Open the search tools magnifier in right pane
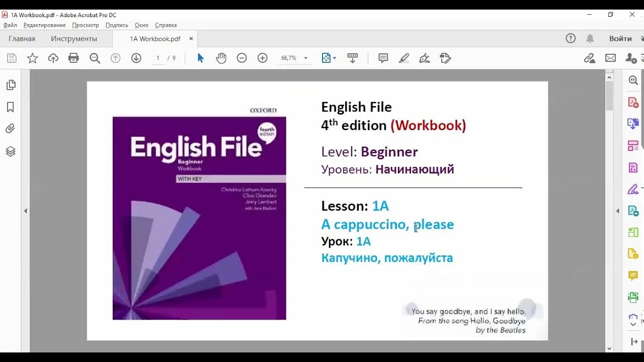 [x=633, y=80]
